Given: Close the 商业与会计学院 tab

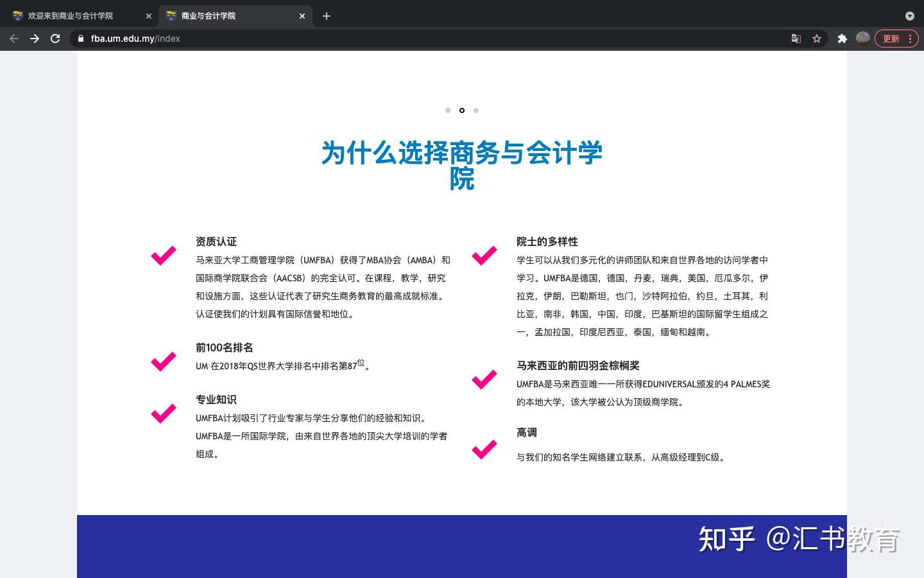Looking at the screenshot, I should coord(302,16).
